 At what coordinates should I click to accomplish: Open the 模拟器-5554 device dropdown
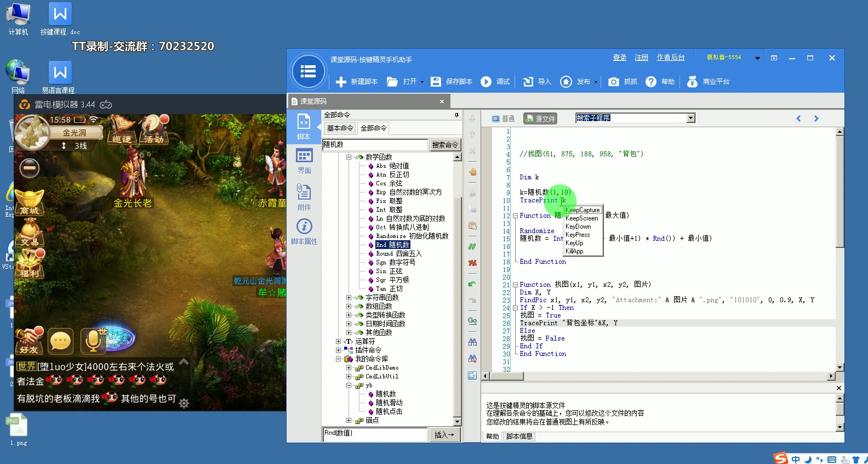point(757,58)
